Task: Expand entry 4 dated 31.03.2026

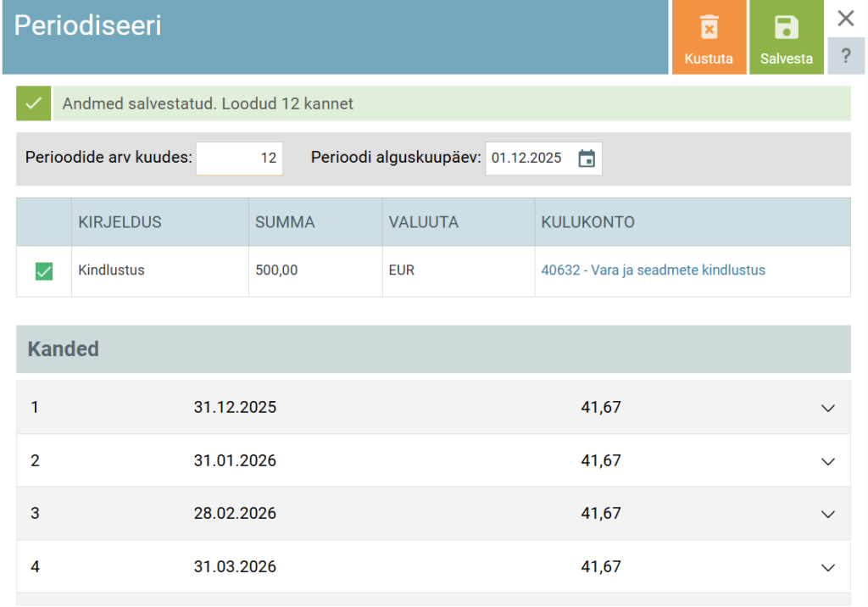Action: pyautogui.click(x=827, y=566)
